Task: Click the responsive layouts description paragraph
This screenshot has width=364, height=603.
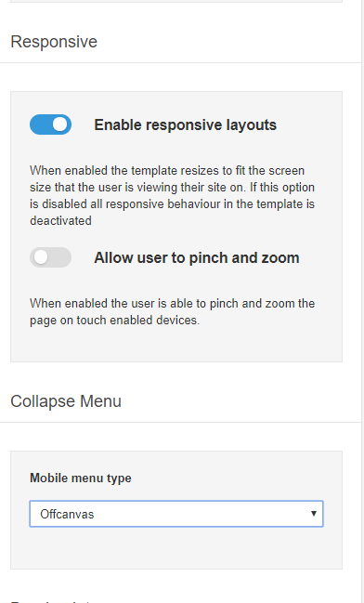Action: coord(172,195)
